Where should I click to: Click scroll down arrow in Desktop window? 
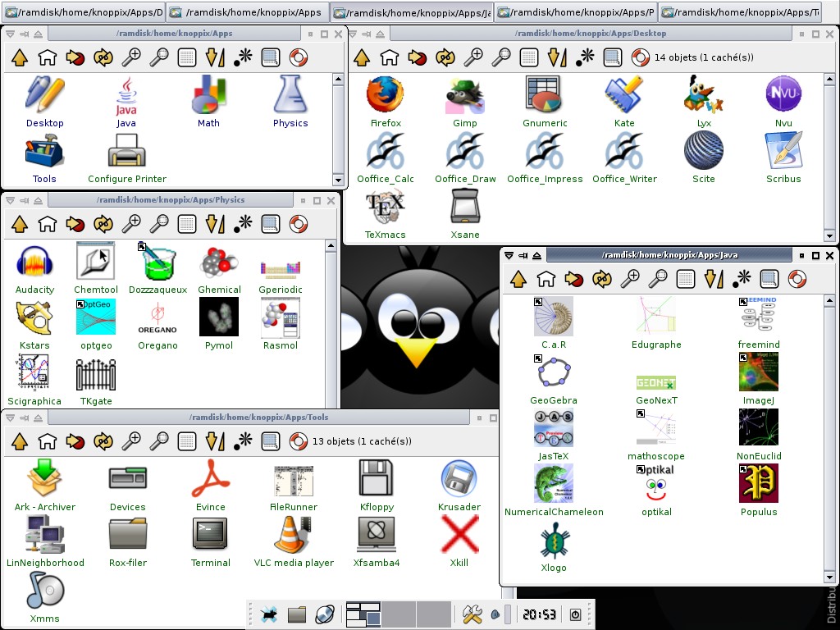[829, 235]
